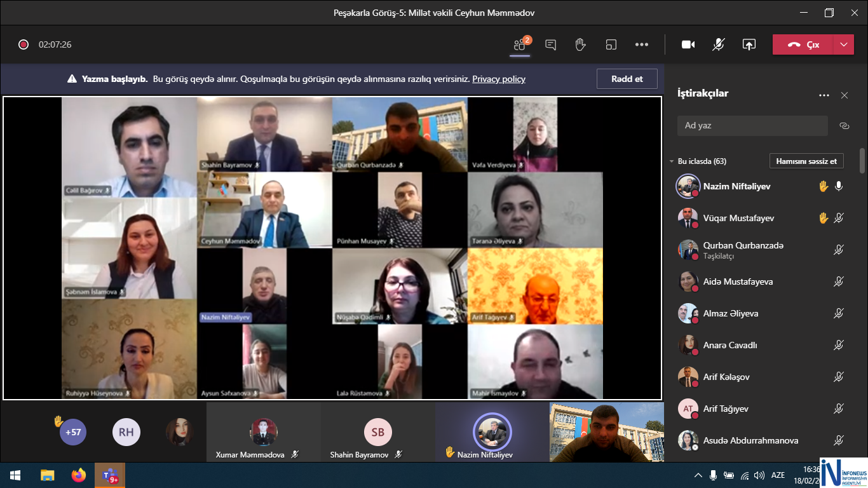Open Firefox from the taskbar
Screen dimensions: 868x488
[x=78, y=475]
